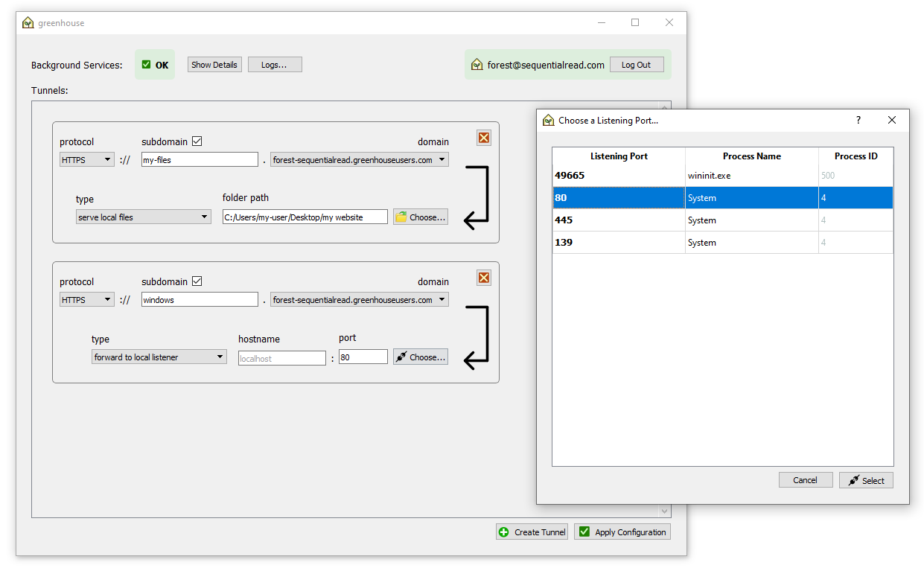924x568 pixels.
Task: Click Create Tunnel button
Action: pos(532,532)
